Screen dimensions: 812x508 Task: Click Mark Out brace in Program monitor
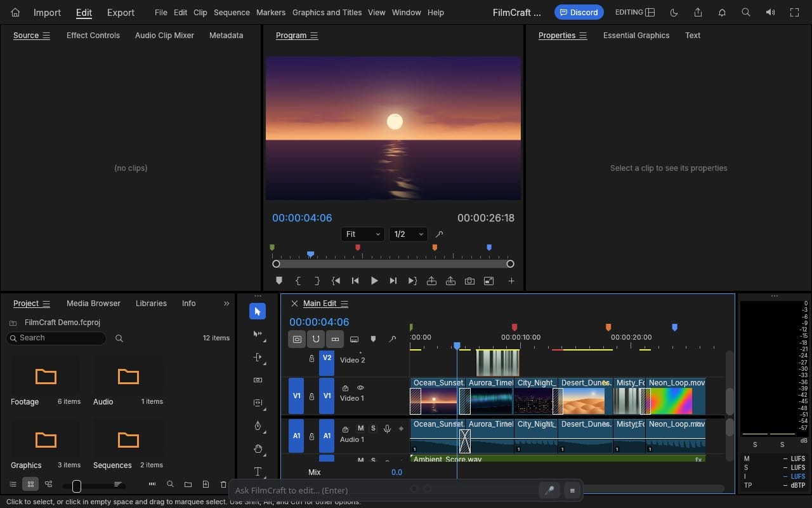click(x=317, y=281)
